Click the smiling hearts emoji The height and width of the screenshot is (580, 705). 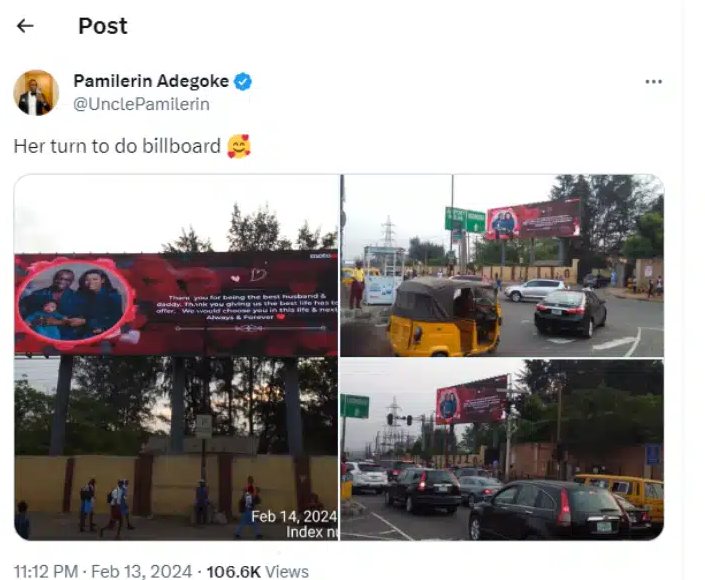239,147
